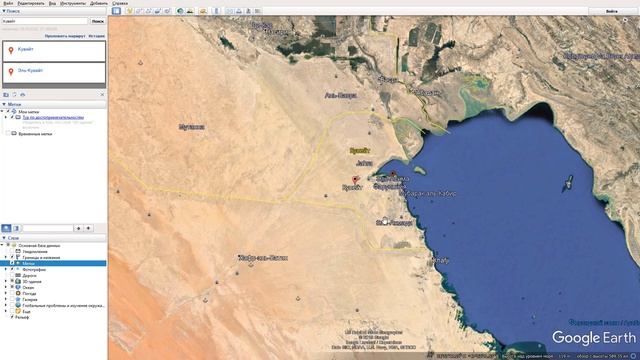Viewport: 640px width, 360px height.
Task: Click the Record a Tour toolbar icon
Action: pyautogui.click(x=167, y=11)
